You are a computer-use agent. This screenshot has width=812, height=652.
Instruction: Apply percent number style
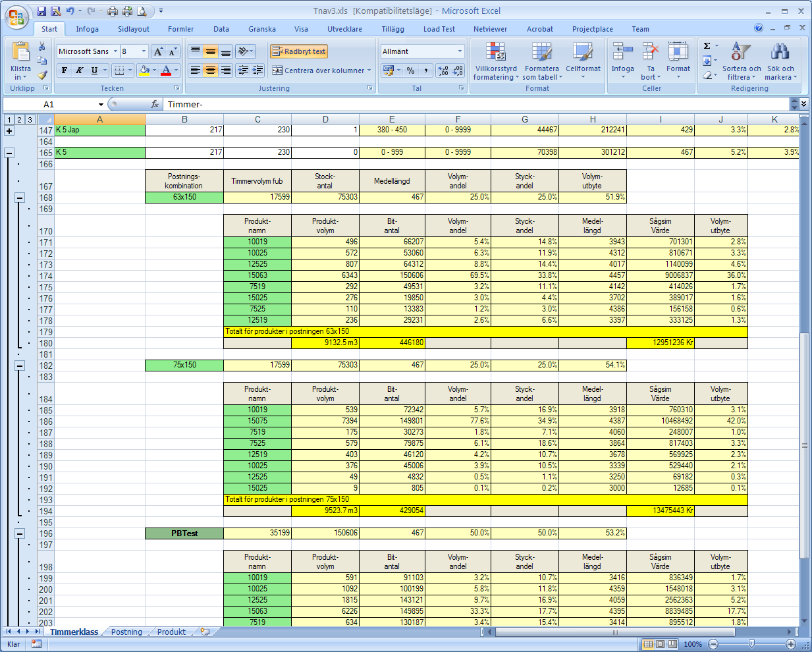pyautogui.click(x=411, y=70)
